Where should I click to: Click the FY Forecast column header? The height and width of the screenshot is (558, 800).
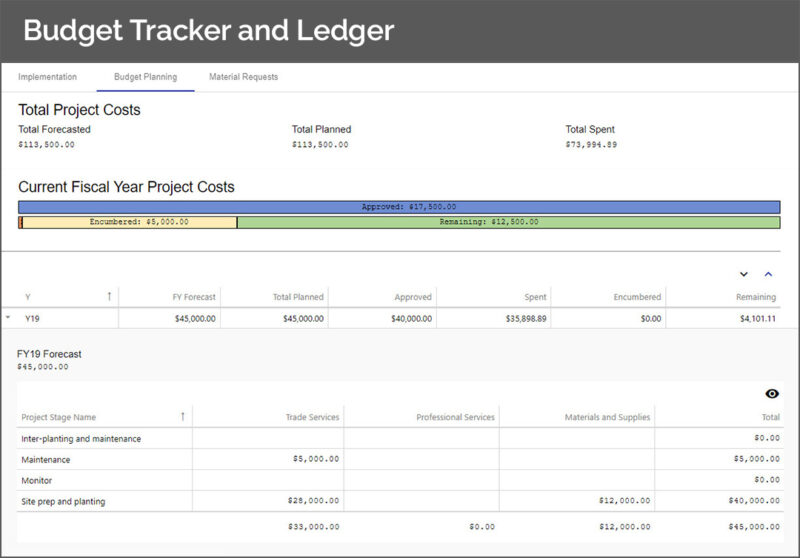click(x=194, y=297)
